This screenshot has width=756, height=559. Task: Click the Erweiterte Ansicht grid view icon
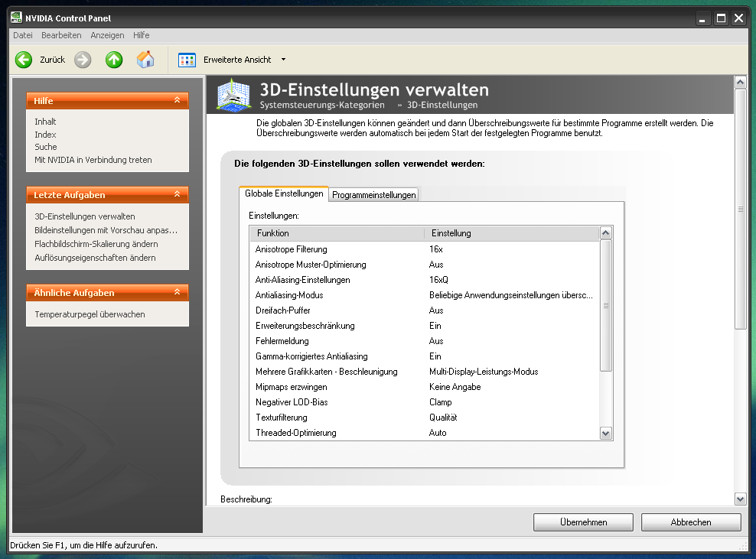pos(187,60)
